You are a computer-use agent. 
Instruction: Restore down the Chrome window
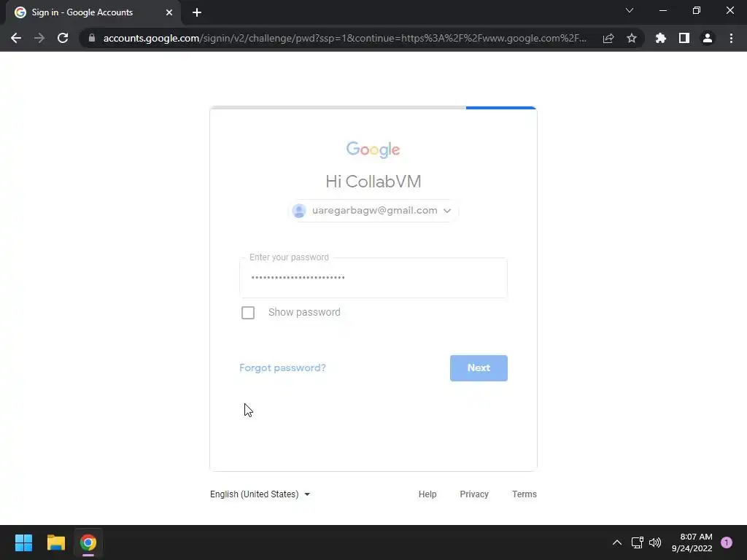(x=697, y=10)
